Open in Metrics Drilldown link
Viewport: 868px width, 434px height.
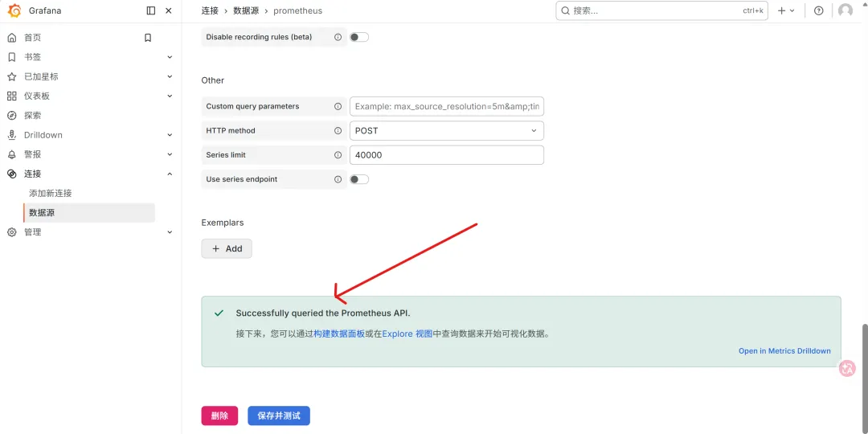pos(784,351)
